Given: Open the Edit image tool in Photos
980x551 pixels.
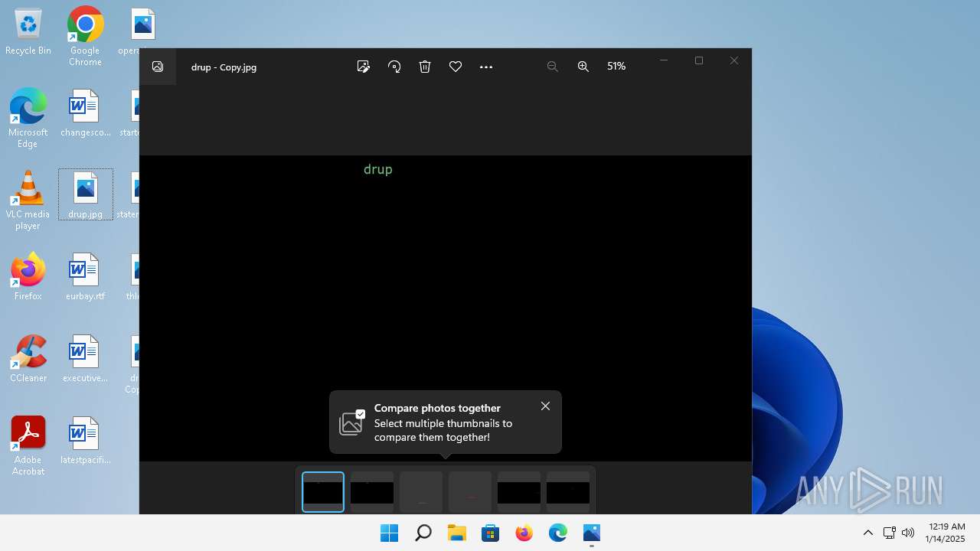Looking at the screenshot, I should click(364, 67).
